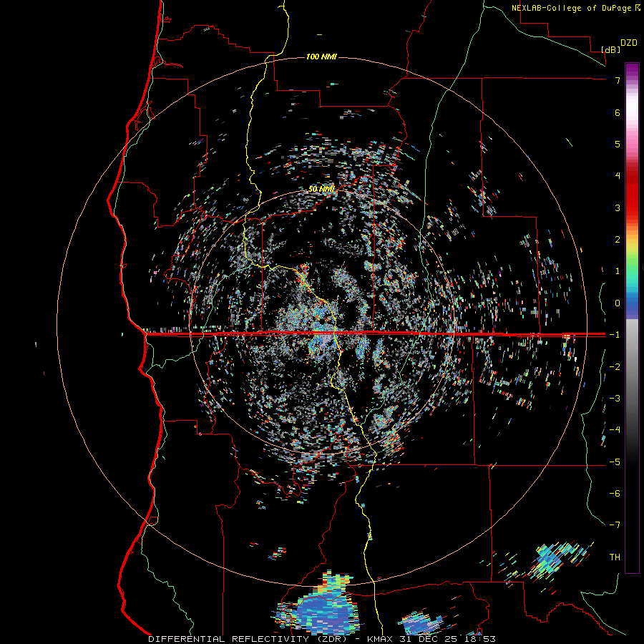Select the 0 tick label on the scale

618,303
